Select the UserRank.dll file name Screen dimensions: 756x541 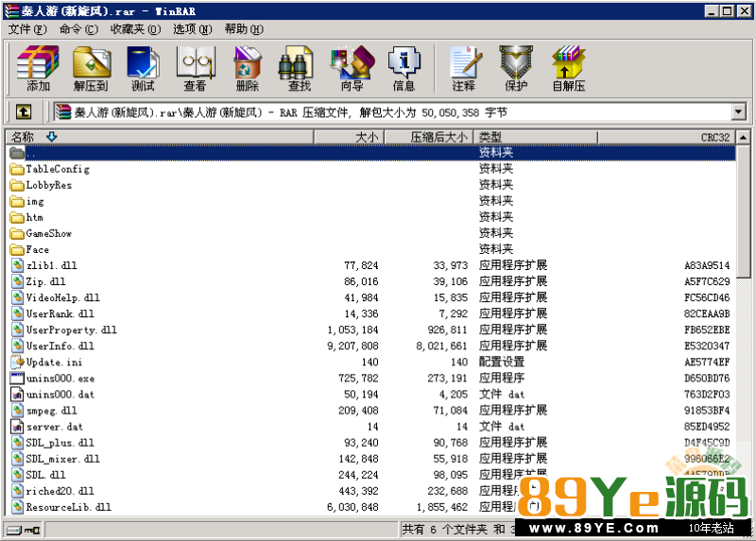tap(60, 313)
